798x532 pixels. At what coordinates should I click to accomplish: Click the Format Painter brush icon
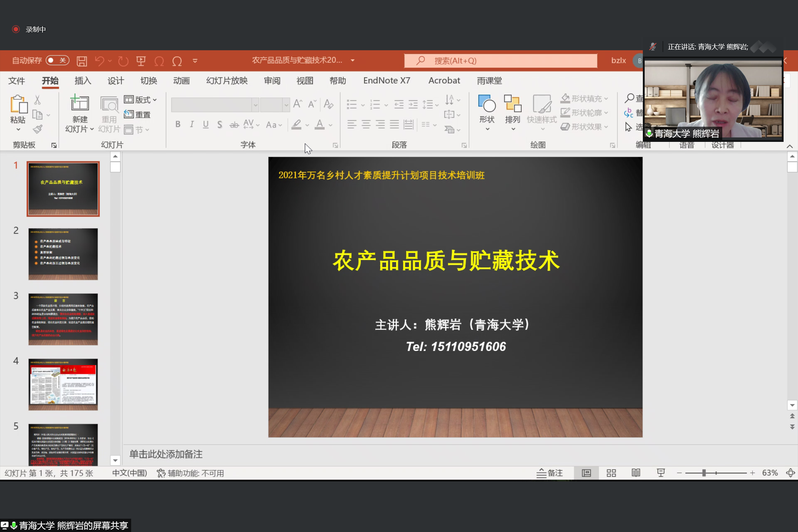pyautogui.click(x=37, y=129)
